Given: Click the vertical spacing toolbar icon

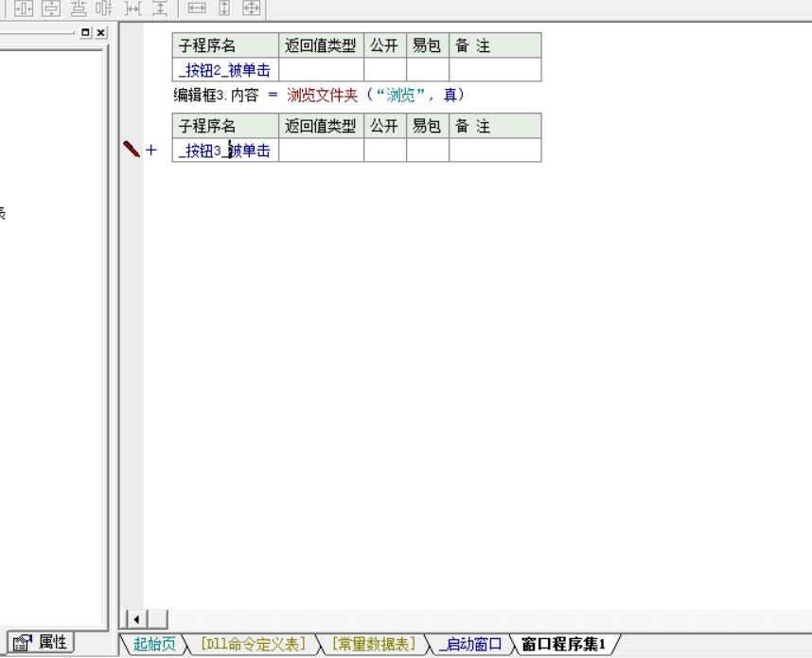Looking at the screenshot, I should tap(160, 9).
